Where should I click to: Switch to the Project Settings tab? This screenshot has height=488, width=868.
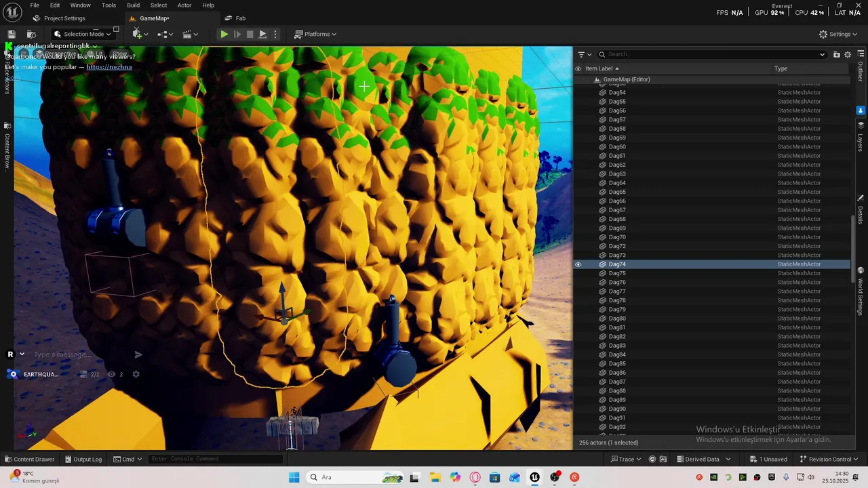tap(59, 18)
